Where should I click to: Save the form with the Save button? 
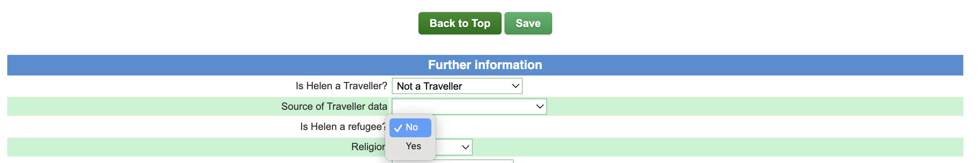tap(528, 23)
